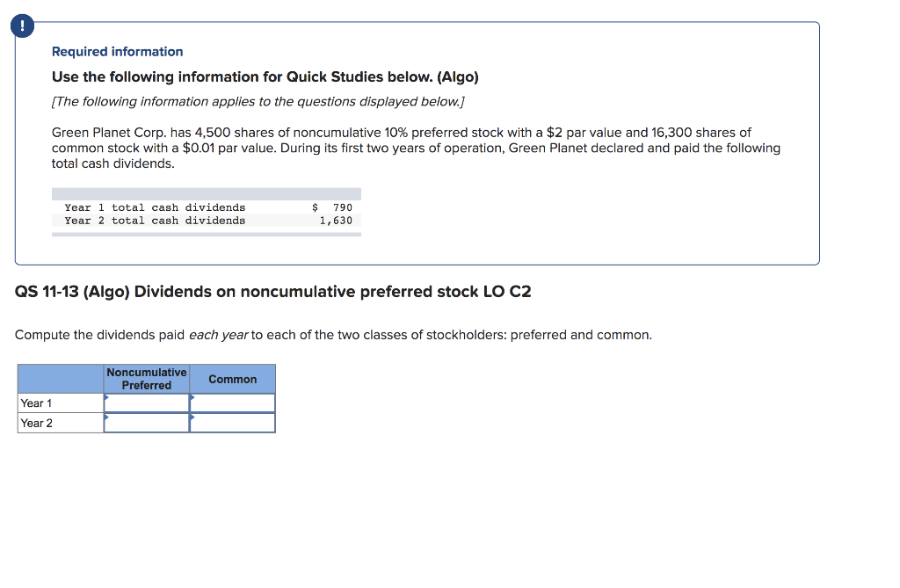Click inside the Year 2 Preferred input field
Viewport: 900px width, 588px height.
[x=146, y=422]
